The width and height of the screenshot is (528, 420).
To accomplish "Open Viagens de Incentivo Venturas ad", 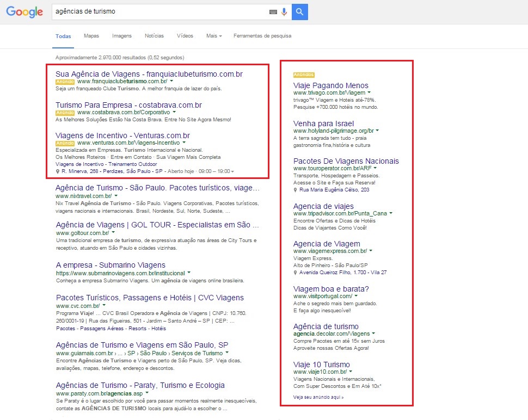I will [122, 135].
